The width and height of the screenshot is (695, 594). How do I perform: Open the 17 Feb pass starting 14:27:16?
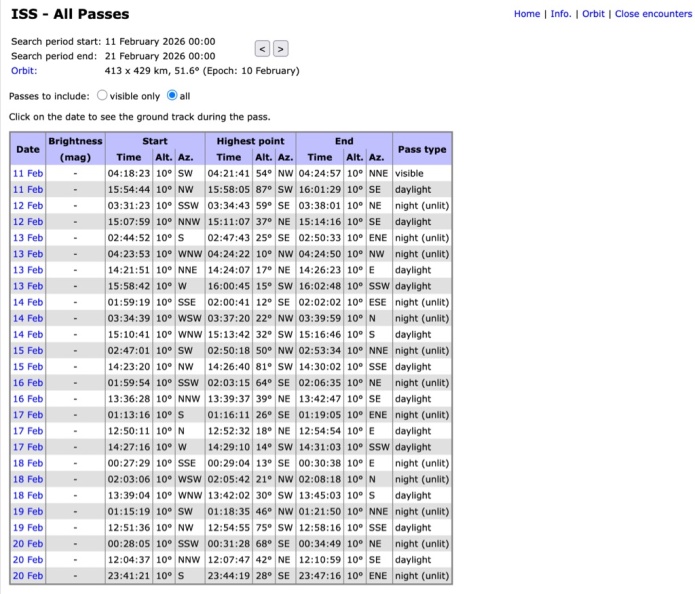click(27, 447)
